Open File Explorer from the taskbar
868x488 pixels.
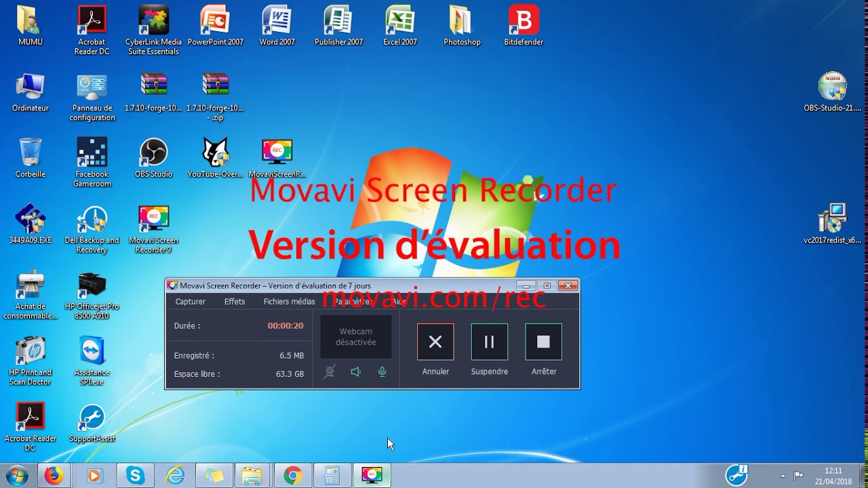click(252, 476)
